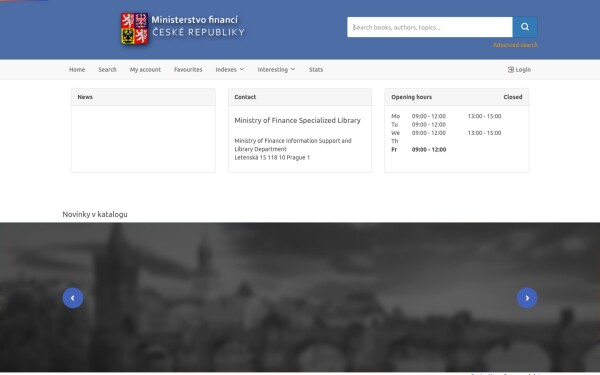Viewport: 600px width, 375px height.
Task: Click Wednesday afternoon 13:00 - 15:00 hours
Action: [x=484, y=133]
